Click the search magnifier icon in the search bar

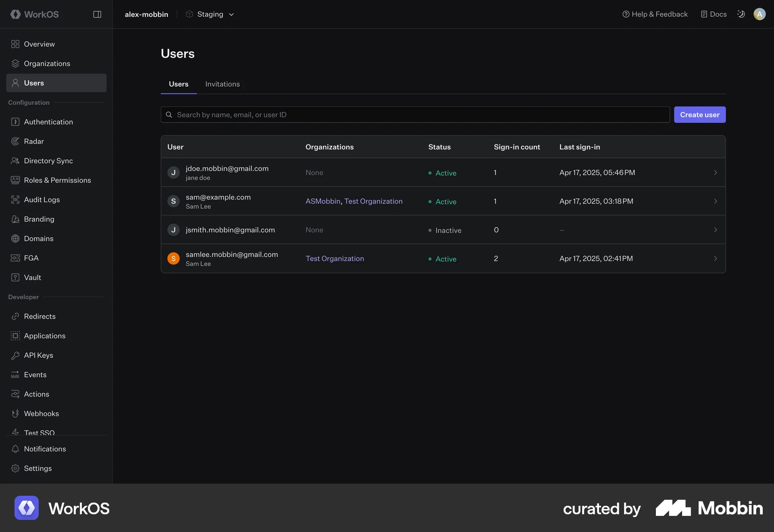169,114
